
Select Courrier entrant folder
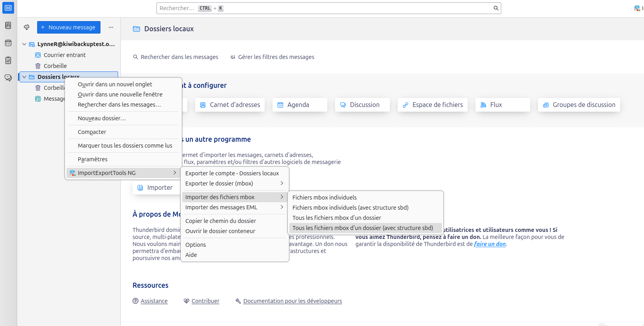point(69,55)
